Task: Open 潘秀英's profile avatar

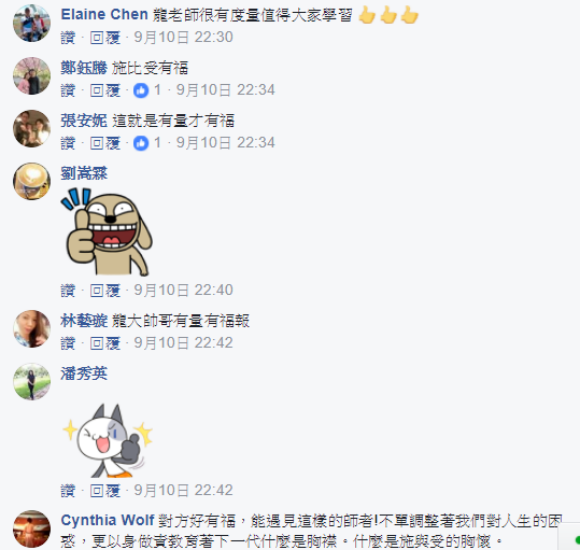Action: pos(31,382)
